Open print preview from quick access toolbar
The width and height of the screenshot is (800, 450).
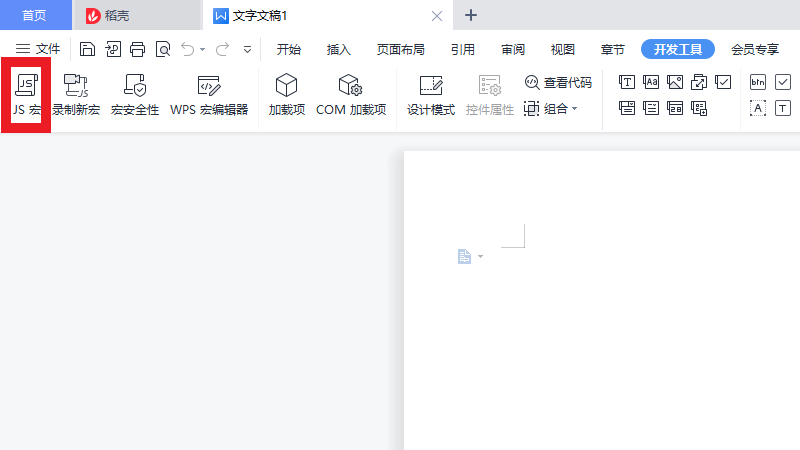(x=163, y=49)
